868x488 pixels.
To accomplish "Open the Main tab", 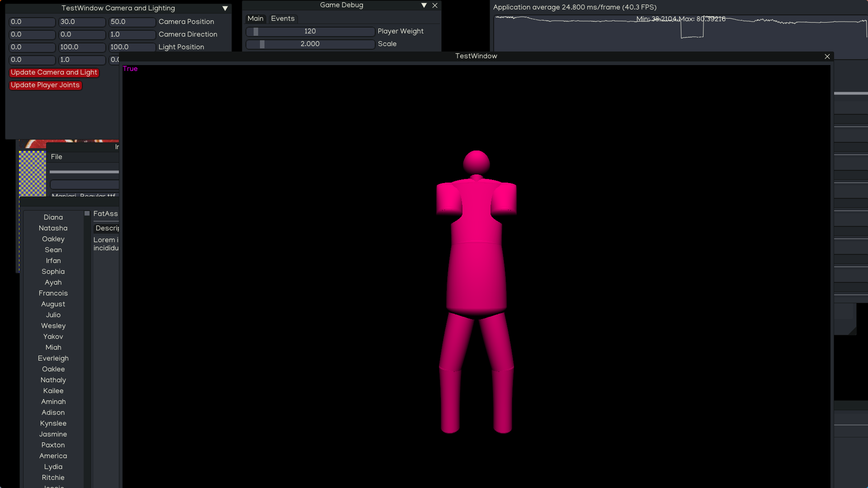I will 255,19.
